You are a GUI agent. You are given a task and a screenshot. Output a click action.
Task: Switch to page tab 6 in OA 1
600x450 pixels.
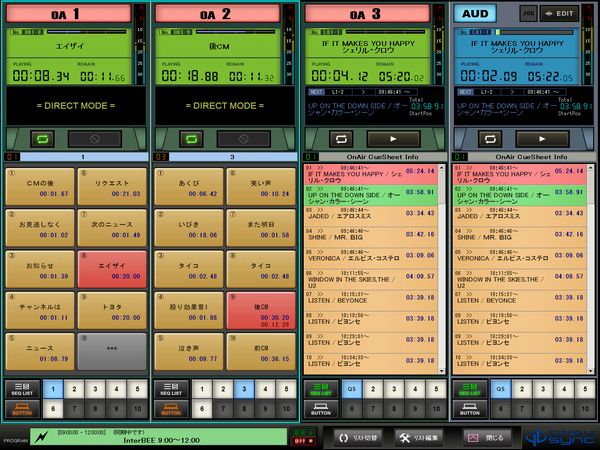pyautogui.click(x=52, y=409)
